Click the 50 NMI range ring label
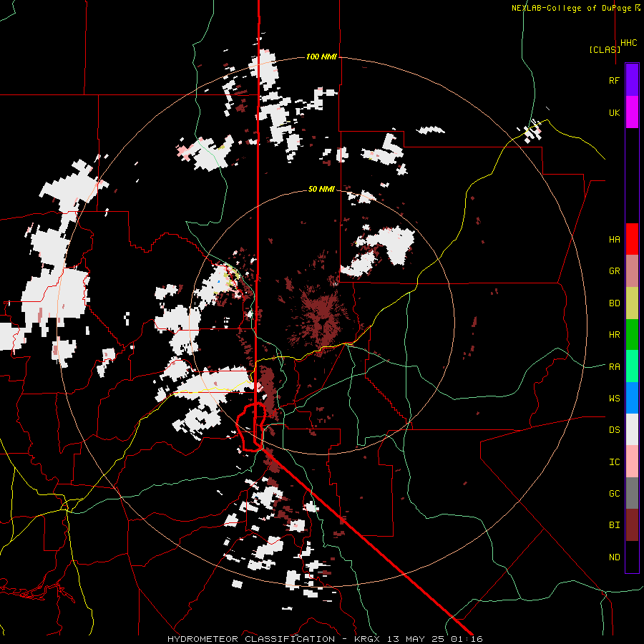This screenshot has width=644, height=644. (321, 189)
